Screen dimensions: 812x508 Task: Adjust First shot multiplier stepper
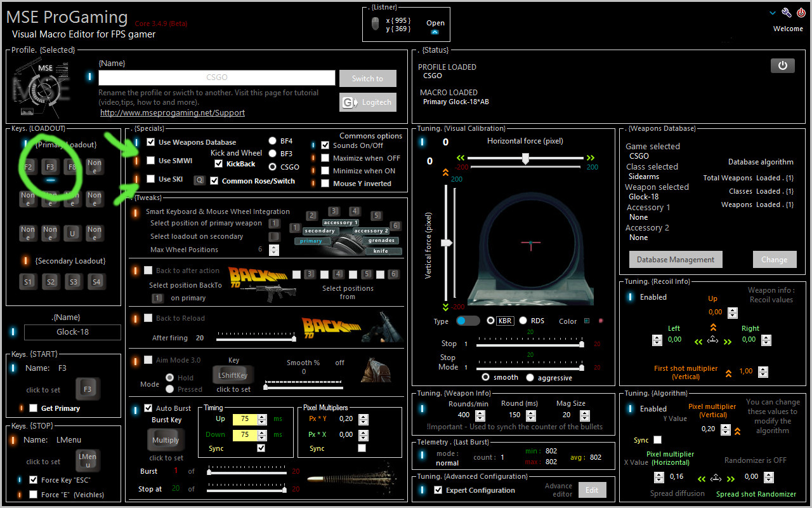763,372
